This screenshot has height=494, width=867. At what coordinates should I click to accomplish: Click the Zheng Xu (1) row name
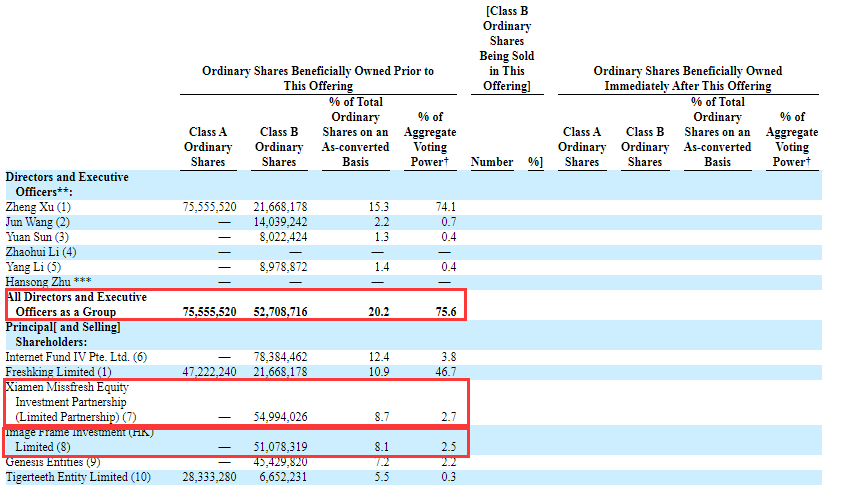click(x=38, y=207)
